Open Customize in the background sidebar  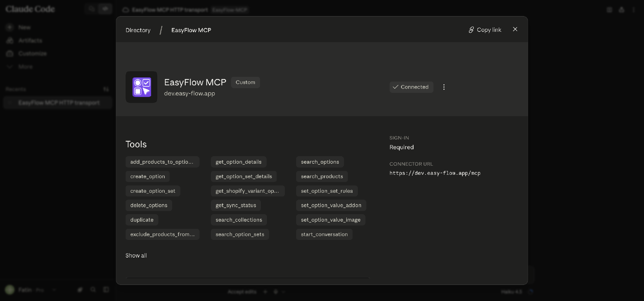(27, 54)
